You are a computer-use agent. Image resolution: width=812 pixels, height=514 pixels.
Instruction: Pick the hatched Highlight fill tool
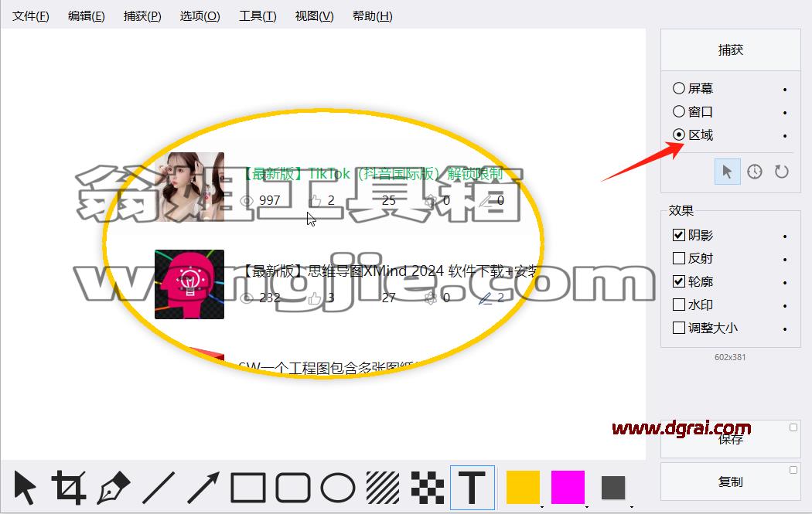click(383, 487)
